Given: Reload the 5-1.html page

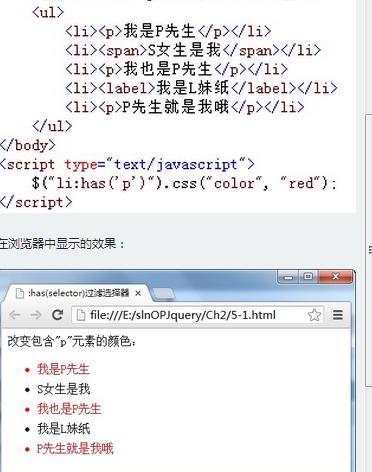Looking at the screenshot, I should coord(57,315).
